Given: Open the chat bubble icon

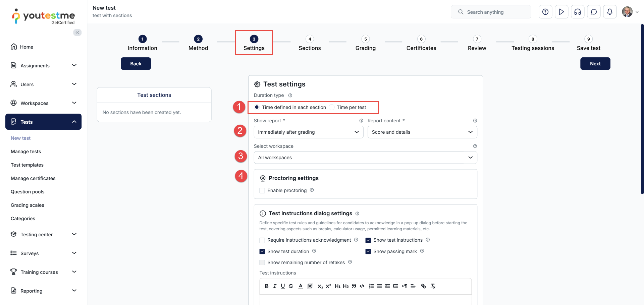Looking at the screenshot, I should (594, 12).
